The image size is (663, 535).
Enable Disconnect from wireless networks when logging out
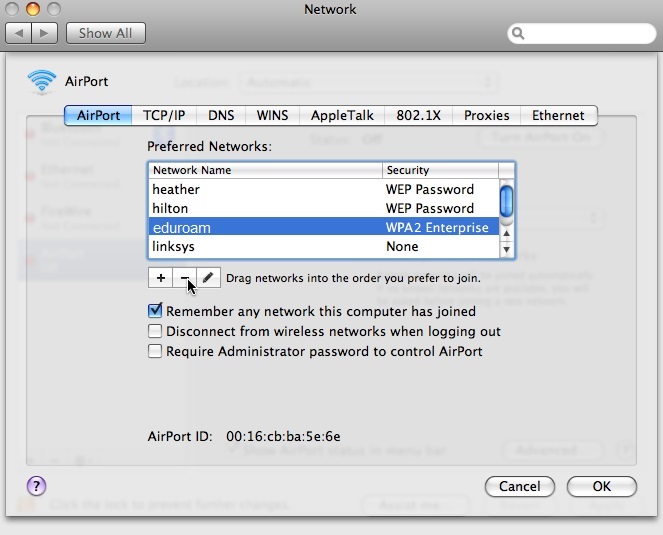click(x=155, y=331)
